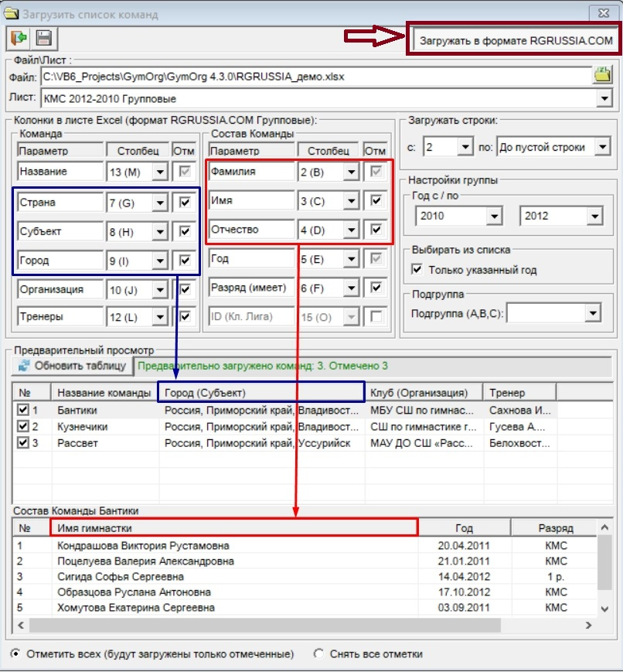Image resolution: width=623 pixels, height=672 pixels.
Task: Uncheck team row 2 Кузнечики
Action: [22, 426]
